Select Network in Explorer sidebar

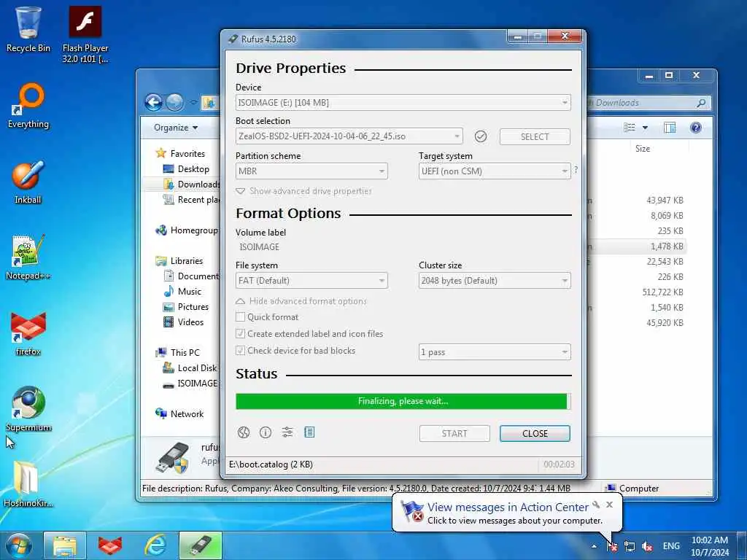coord(179,414)
